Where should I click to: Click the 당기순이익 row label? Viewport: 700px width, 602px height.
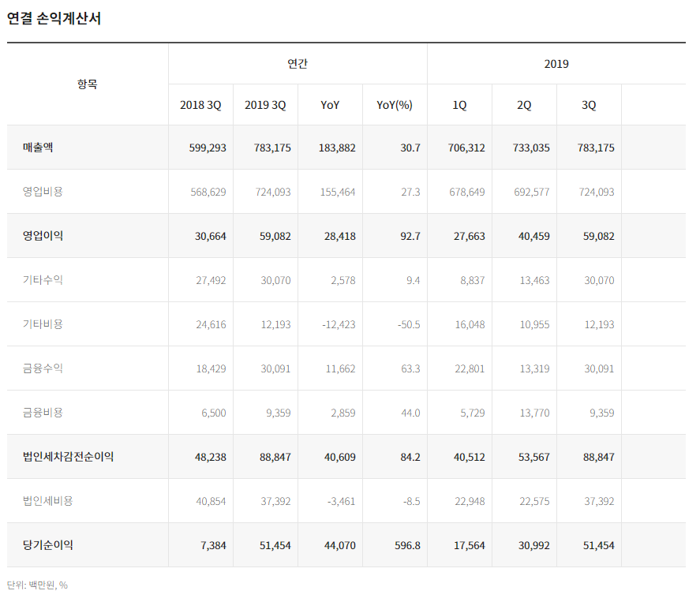point(48,545)
